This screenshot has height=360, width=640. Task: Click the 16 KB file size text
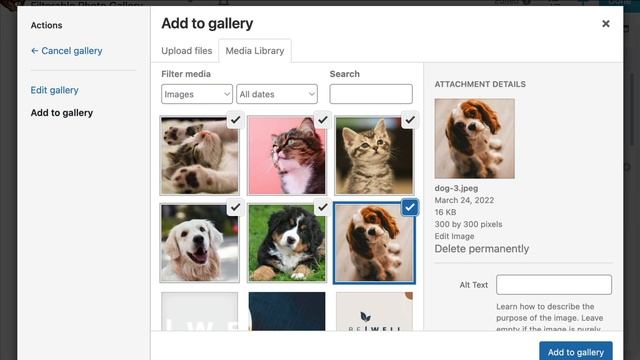pos(445,212)
